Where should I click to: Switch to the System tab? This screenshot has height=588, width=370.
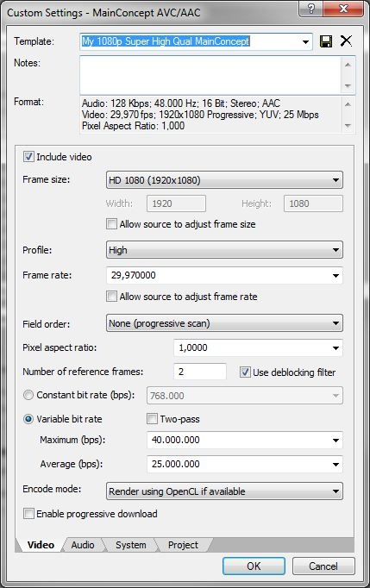click(130, 545)
